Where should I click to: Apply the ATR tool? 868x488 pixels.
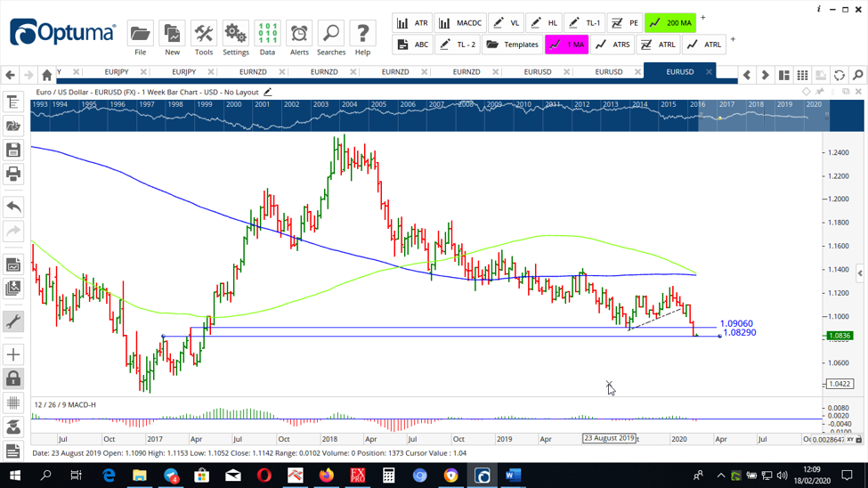413,23
